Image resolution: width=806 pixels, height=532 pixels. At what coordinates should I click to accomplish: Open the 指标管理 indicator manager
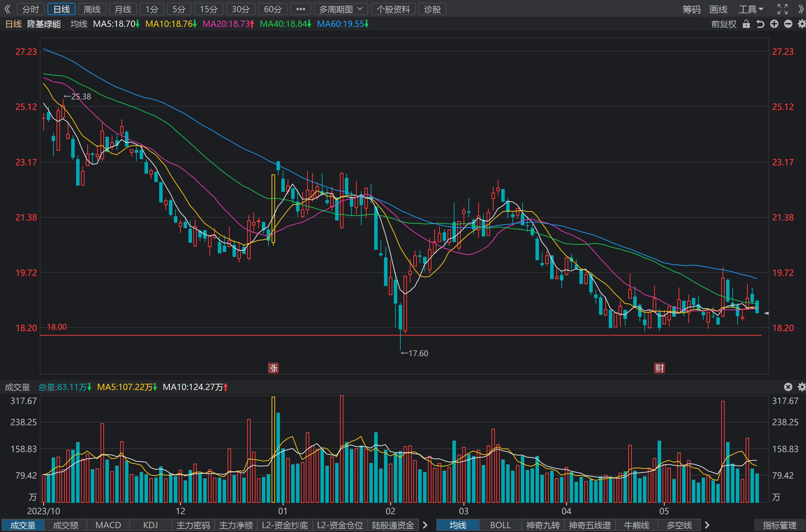pyautogui.click(x=779, y=525)
